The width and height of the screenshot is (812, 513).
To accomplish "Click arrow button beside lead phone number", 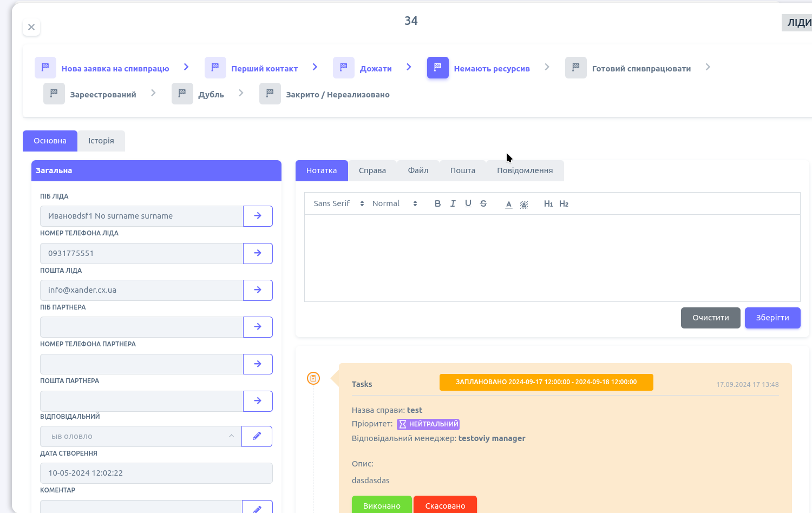I will click(x=258, y=253).
